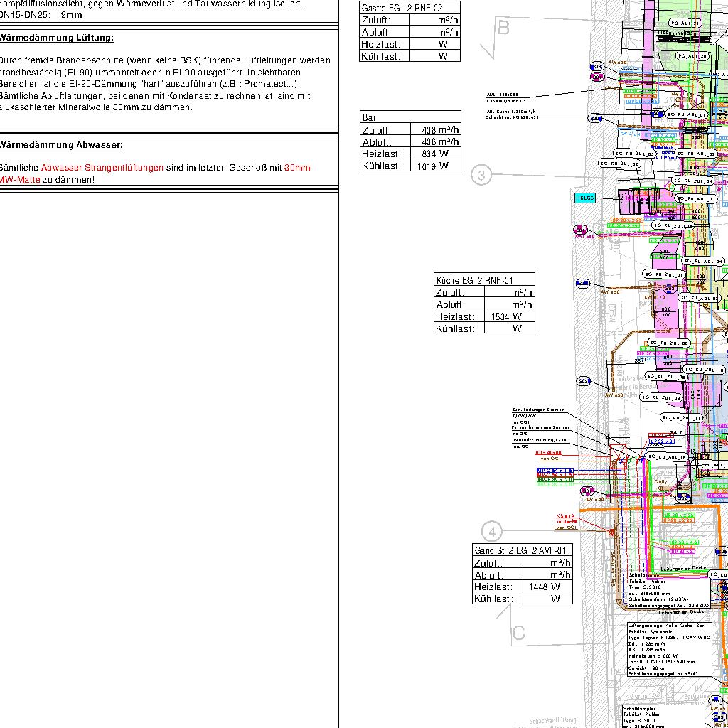Select the EG_AUL_21 duct label
Screen dimensions: 728x728
pyautogui.click(x=686, y=23)
